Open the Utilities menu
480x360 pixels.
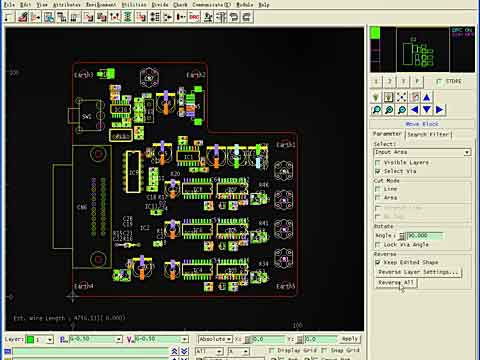[x=134, y=5]
